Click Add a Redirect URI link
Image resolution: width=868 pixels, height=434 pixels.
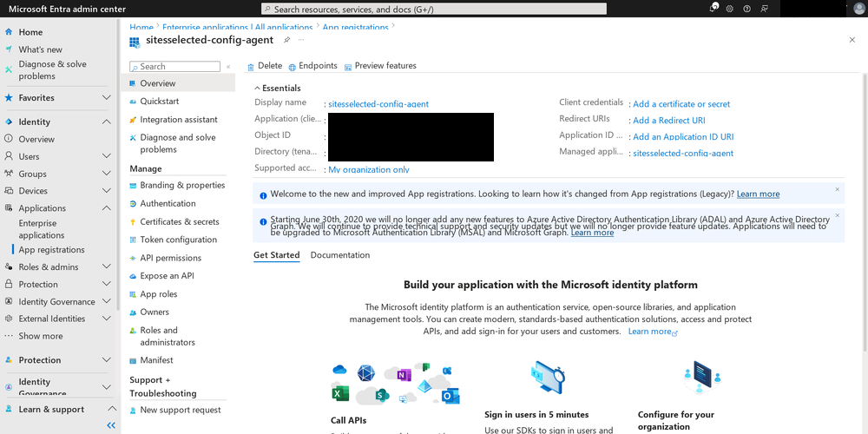(668, 120)
